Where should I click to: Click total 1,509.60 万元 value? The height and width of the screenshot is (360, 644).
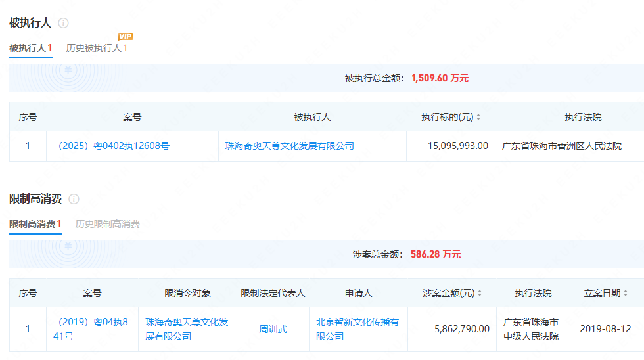coord(440,78)
